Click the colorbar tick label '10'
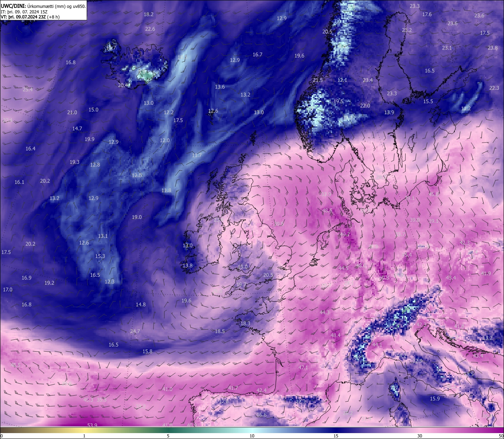 point(252,436)
